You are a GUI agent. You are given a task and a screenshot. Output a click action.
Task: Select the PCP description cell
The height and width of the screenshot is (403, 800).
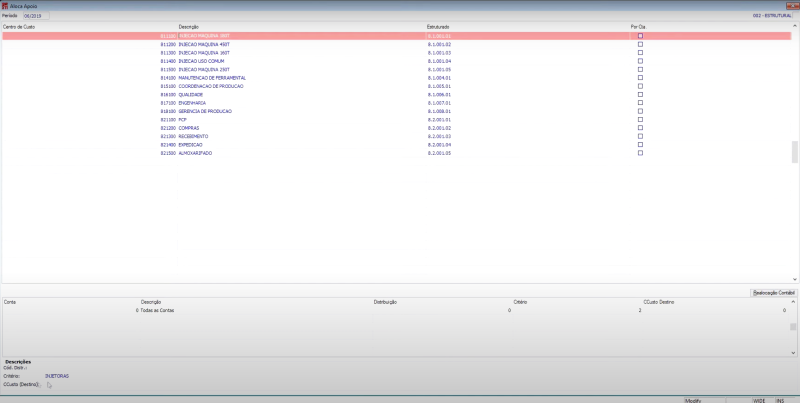click(183, 120)
